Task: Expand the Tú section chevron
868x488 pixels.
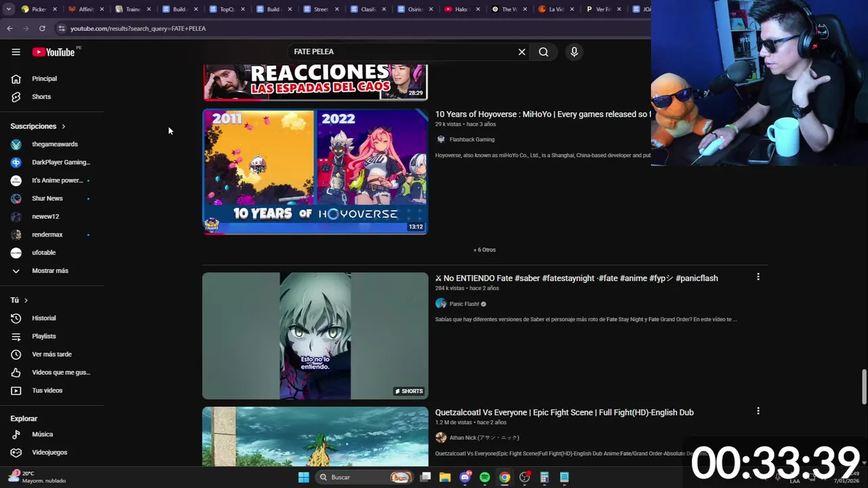Action: pos(26,300)
